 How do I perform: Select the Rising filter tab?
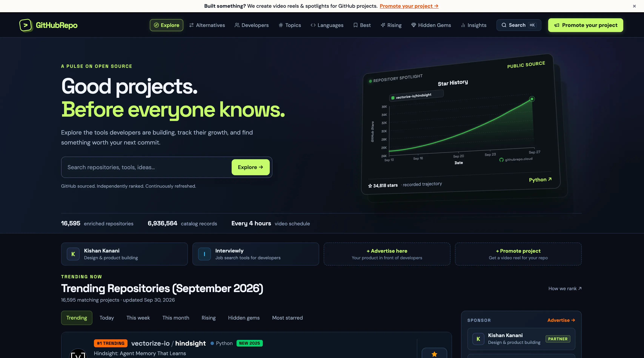208,318
